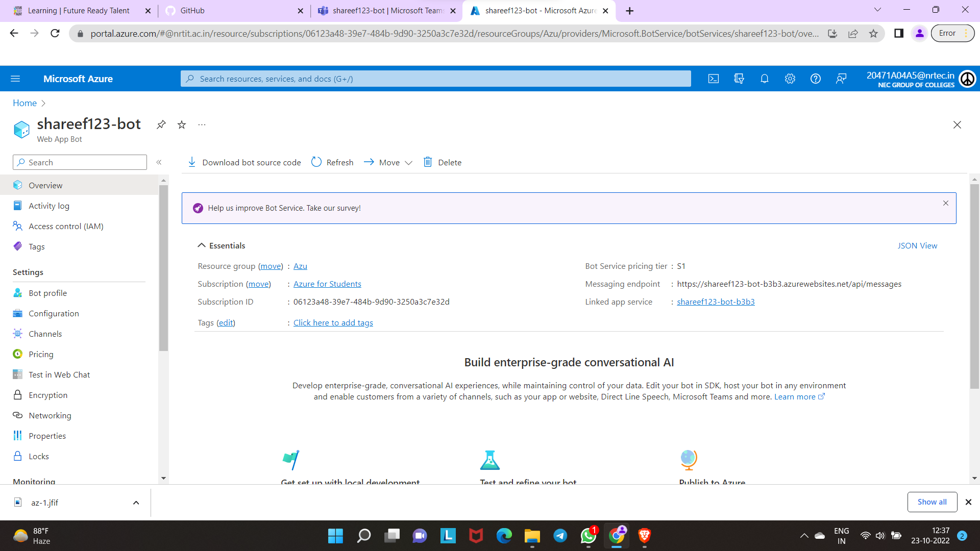Delete the bot using trash icon
The height and width of the screenshot is (551, 980).
coord(442,162)
